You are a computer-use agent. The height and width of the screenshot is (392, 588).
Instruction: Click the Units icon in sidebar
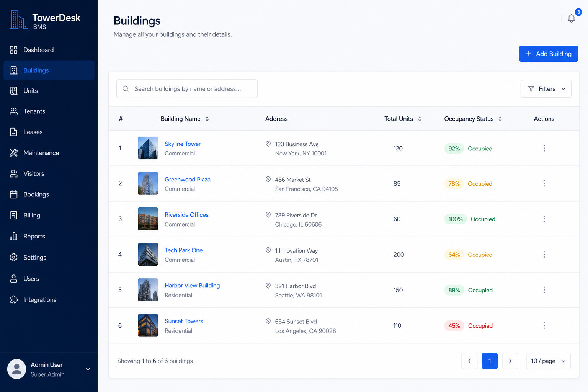click(x=14, y=91)
